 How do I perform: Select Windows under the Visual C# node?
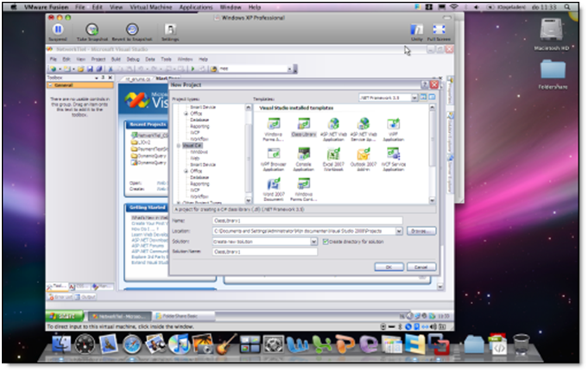(199, 152)
